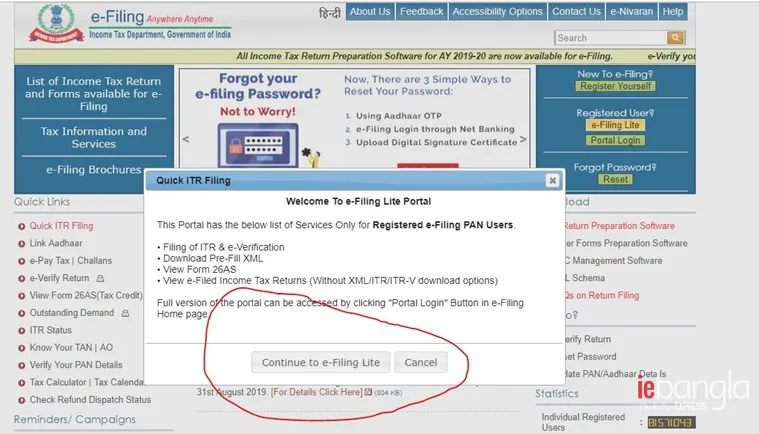Open PDF icon beside For Details Click Here

pos(368,392)
